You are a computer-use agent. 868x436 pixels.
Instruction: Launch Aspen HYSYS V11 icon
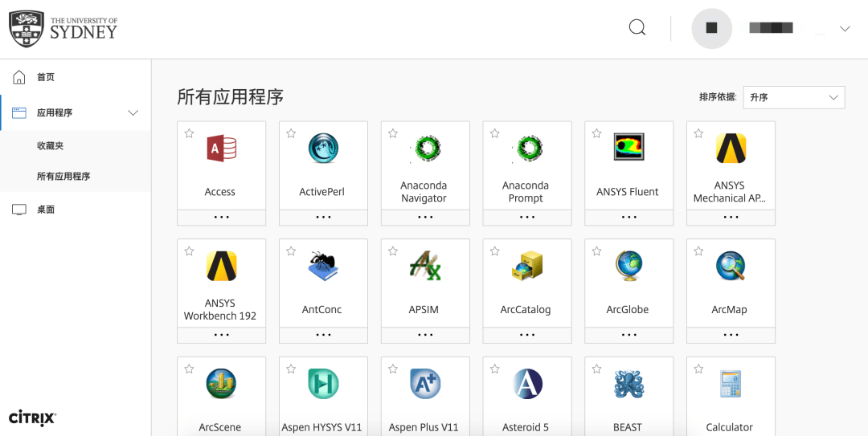click(323, 384)
